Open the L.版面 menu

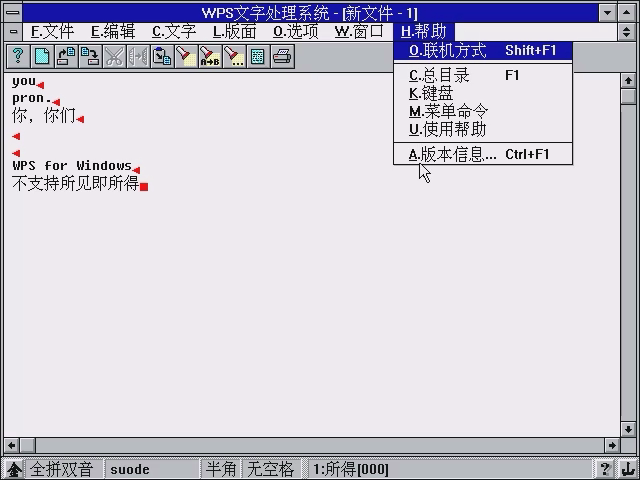pos(235,32)
